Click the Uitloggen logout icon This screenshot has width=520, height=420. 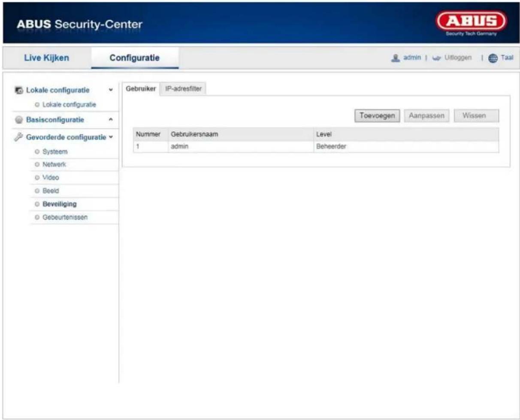pos(436,57)
